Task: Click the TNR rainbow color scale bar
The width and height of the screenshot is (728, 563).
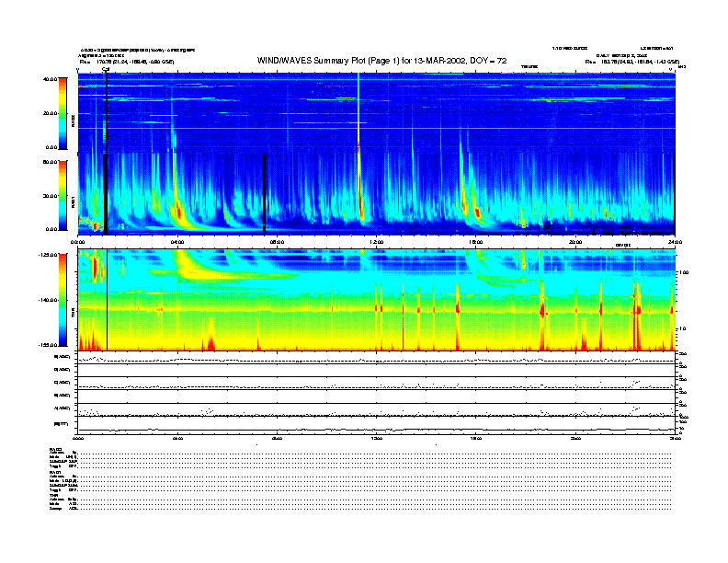Action: (63, 300)
